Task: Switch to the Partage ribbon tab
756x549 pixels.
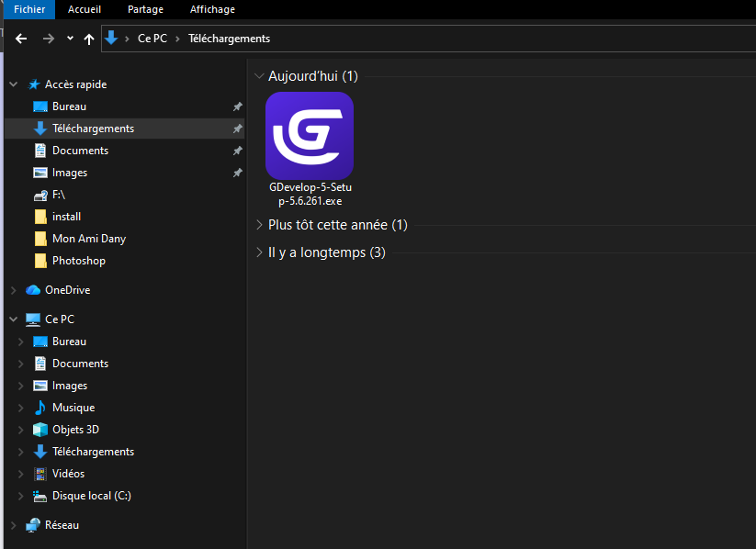Action: pos(145,9)
